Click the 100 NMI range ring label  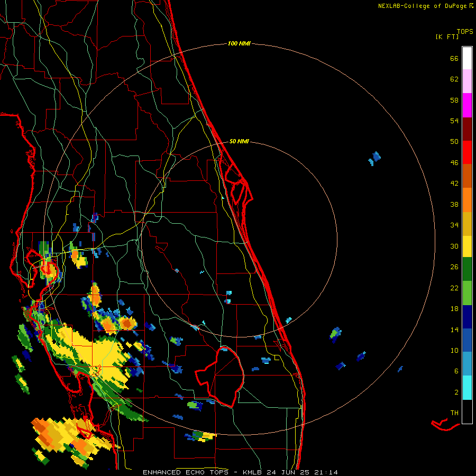(x=239, y=44)
